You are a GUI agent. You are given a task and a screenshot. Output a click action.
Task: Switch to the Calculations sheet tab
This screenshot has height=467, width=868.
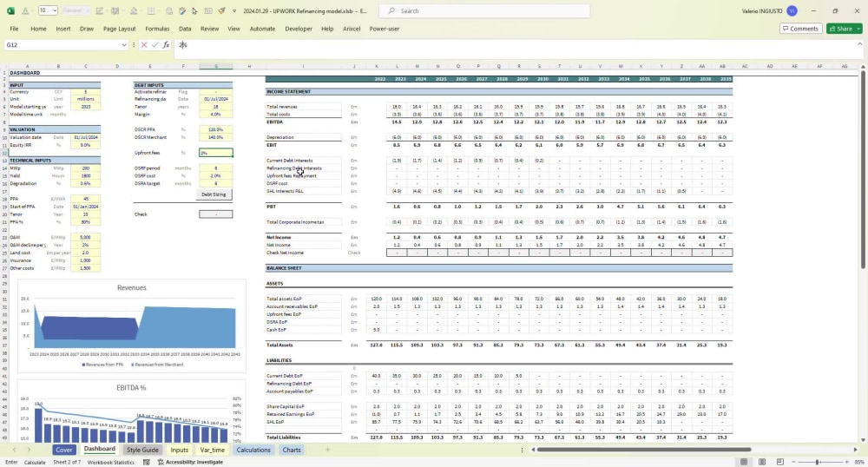click(253, 450)
